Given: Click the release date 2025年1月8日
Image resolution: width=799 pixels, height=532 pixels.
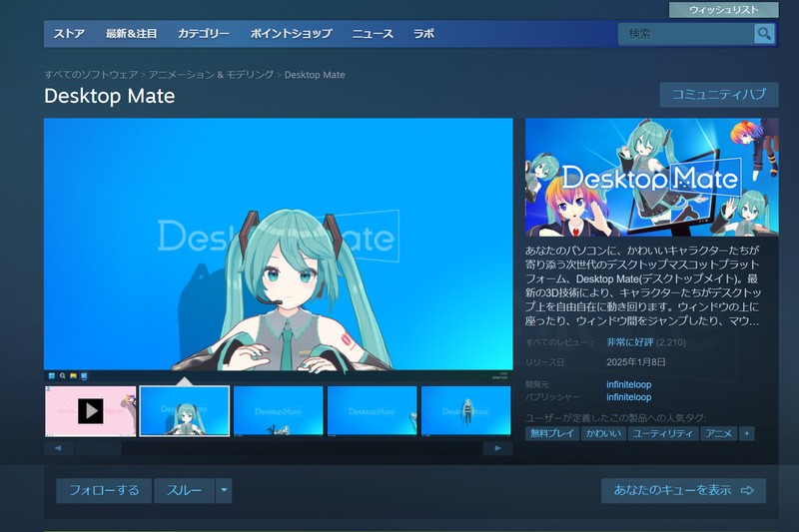Looking at the screenshot, I should [x=636, y=362].
